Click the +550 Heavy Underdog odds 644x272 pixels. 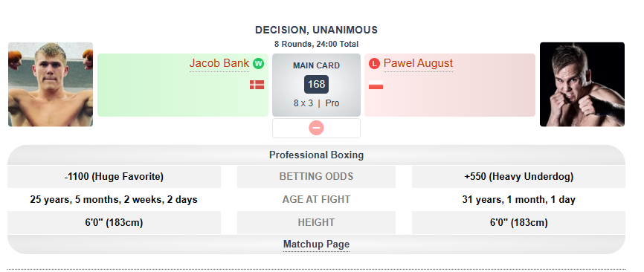tap(519, 177)
